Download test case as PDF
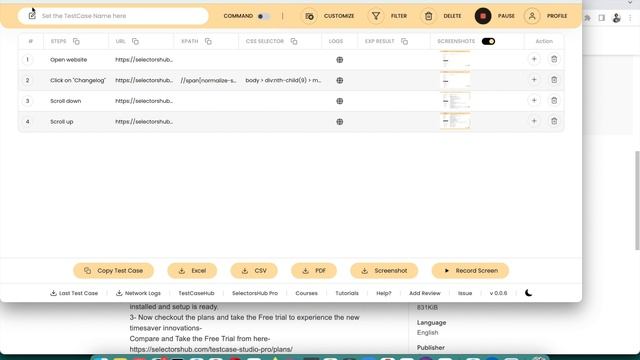The image size is (640, 360). [314, 271]
